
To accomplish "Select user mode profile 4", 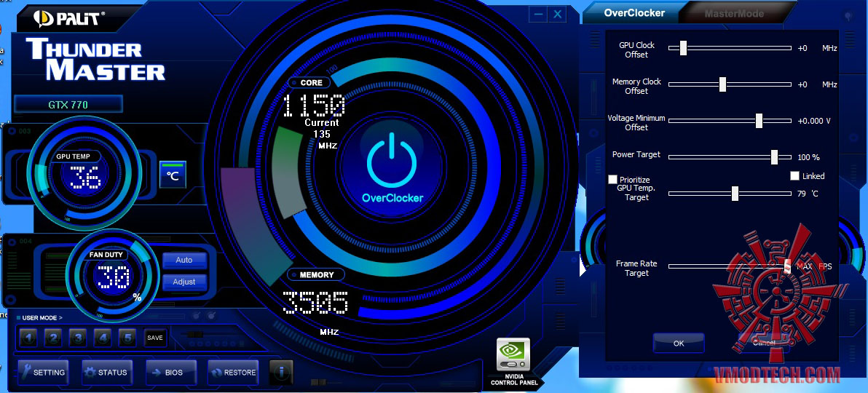I will pyautogui.click(x=103, y=338).
